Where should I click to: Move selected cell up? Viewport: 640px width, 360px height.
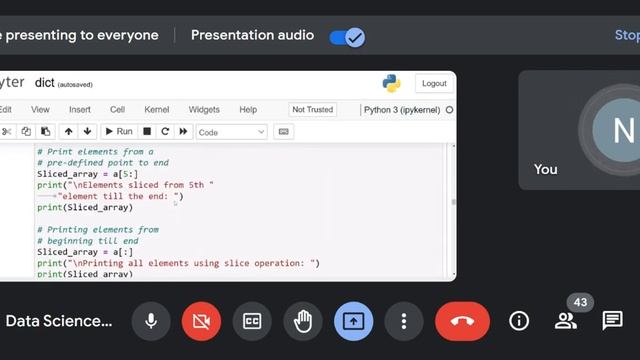tap(69, 131)
